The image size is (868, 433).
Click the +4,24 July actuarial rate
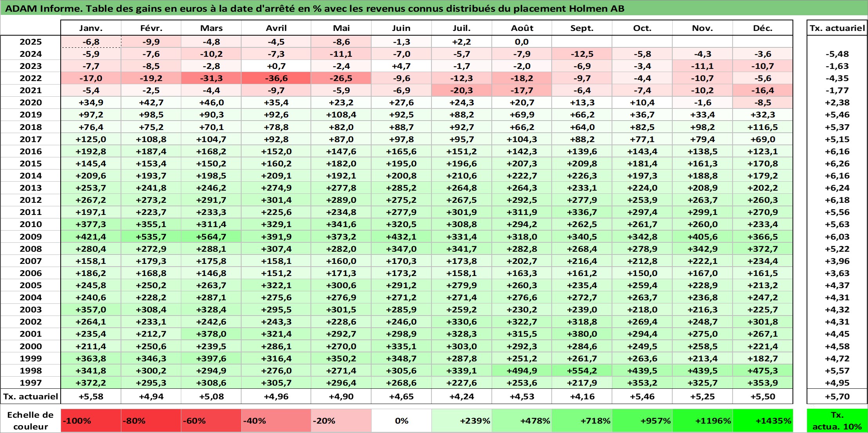pos(462,397)
